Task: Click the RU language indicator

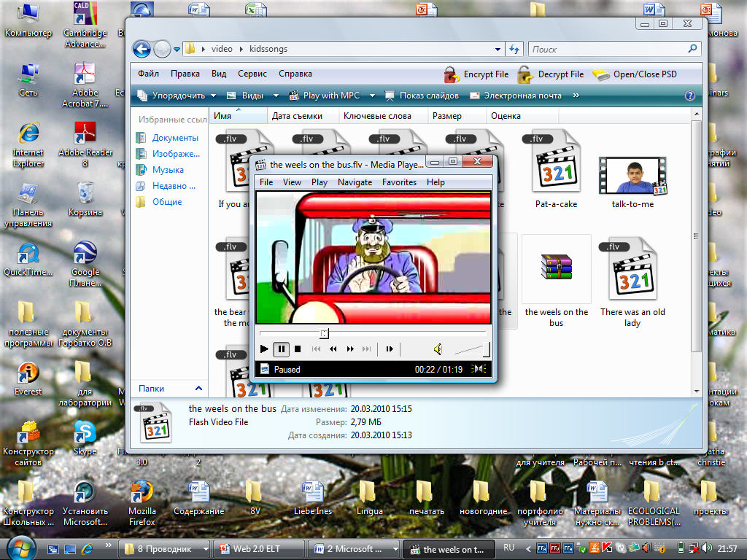Action: [x=508, y=548]
